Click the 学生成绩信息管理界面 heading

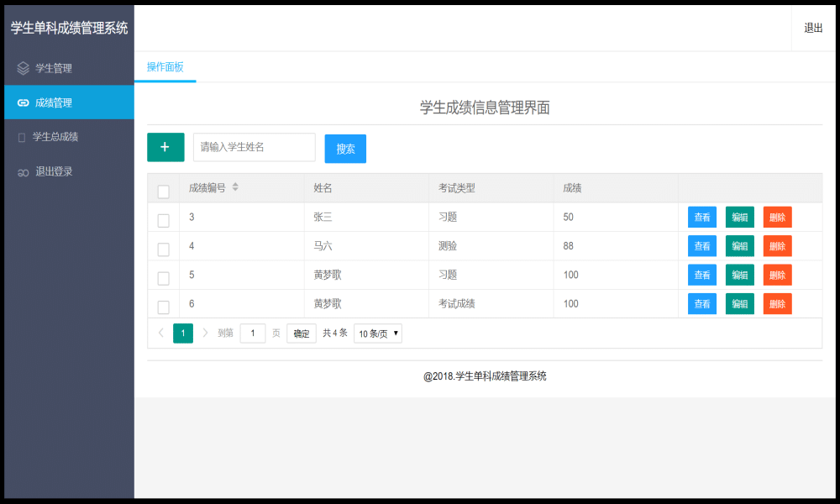(485, 108)
